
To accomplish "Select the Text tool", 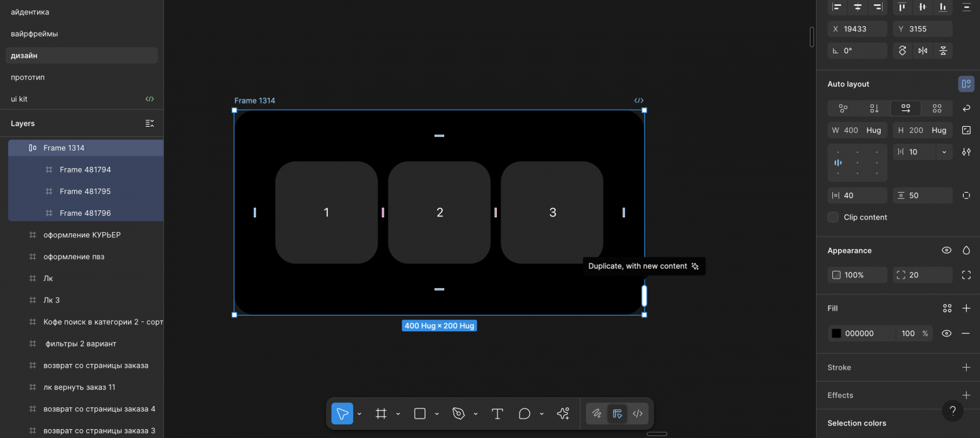I will [497, 414].
